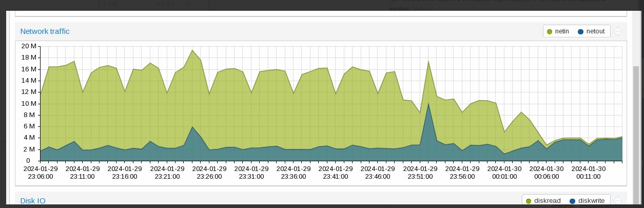Click the 0 y-axis label
Viewport: 644px width, 208px height.
(x=33, y=161)
